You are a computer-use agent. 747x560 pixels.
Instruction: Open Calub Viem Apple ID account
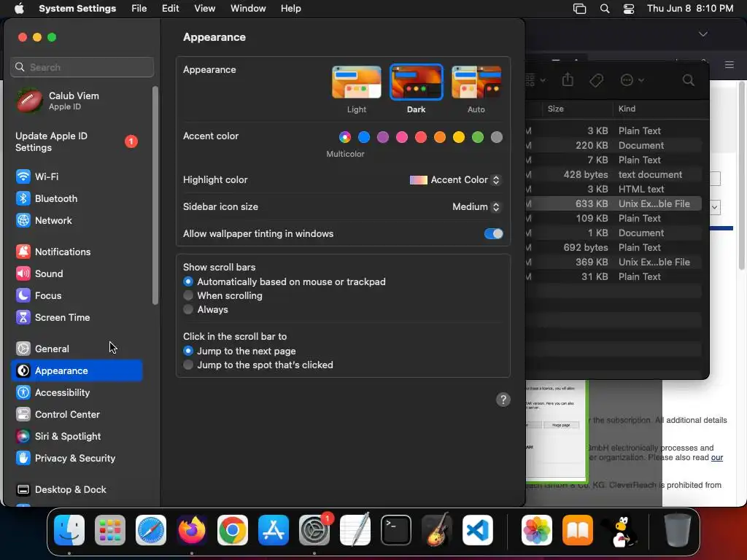(76, 101)
